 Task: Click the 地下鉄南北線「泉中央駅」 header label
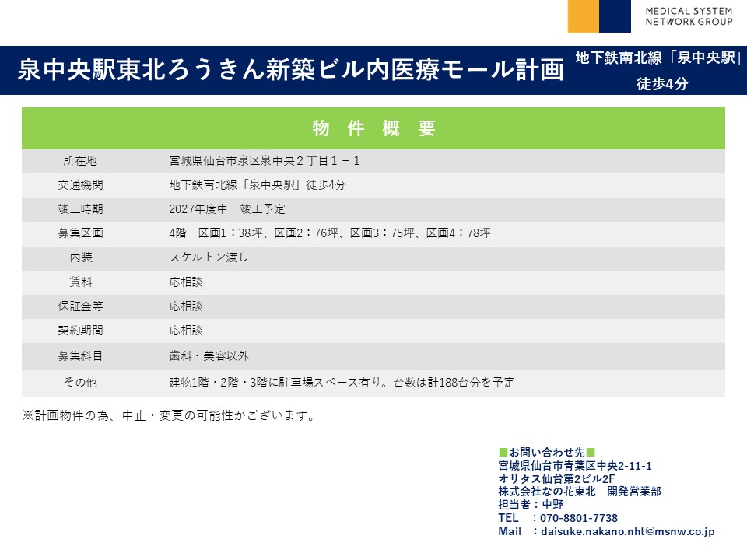[x=657, y=58]
